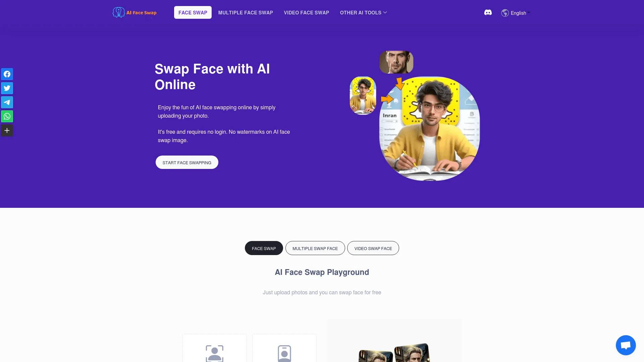Click the globe/language icon
The height and width of the screenshot is (362, 644).
(505, 13)
